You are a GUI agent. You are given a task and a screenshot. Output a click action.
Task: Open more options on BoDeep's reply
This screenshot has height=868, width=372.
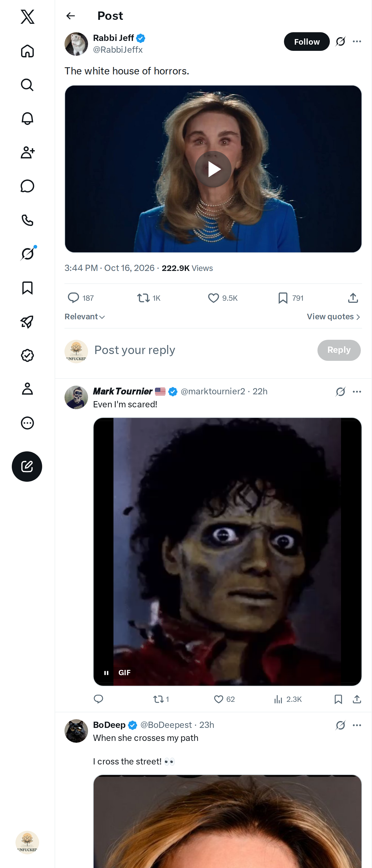coord(357,725)
